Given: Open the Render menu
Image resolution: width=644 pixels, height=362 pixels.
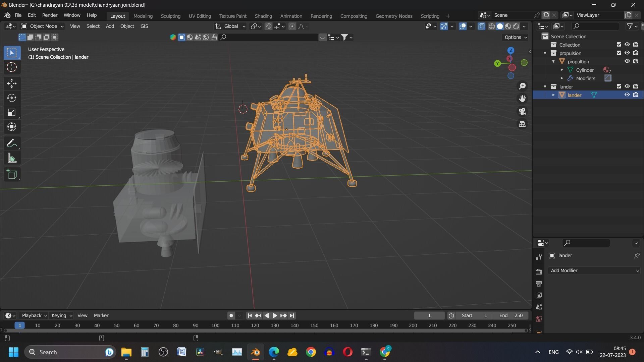Looking at the screenshot, I should coord(50,15).
